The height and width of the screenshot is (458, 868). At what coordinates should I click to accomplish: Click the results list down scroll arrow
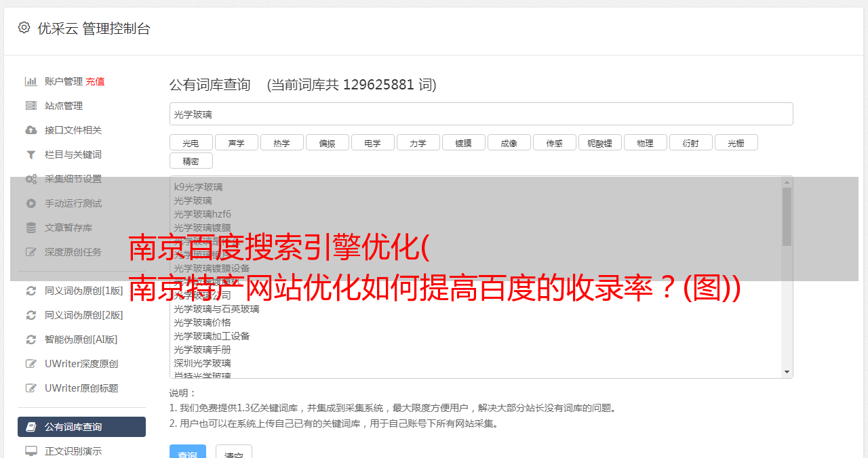(x=787, y=372)
